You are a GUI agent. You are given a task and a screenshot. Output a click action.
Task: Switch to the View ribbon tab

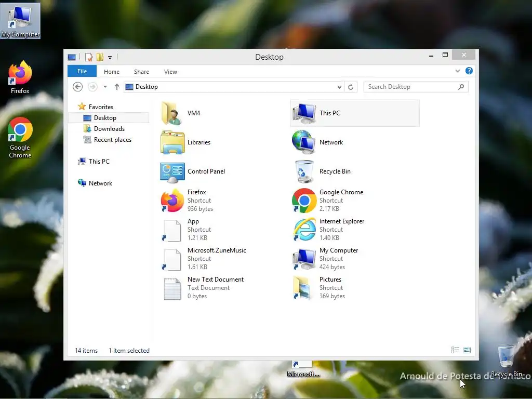point(170,72)
